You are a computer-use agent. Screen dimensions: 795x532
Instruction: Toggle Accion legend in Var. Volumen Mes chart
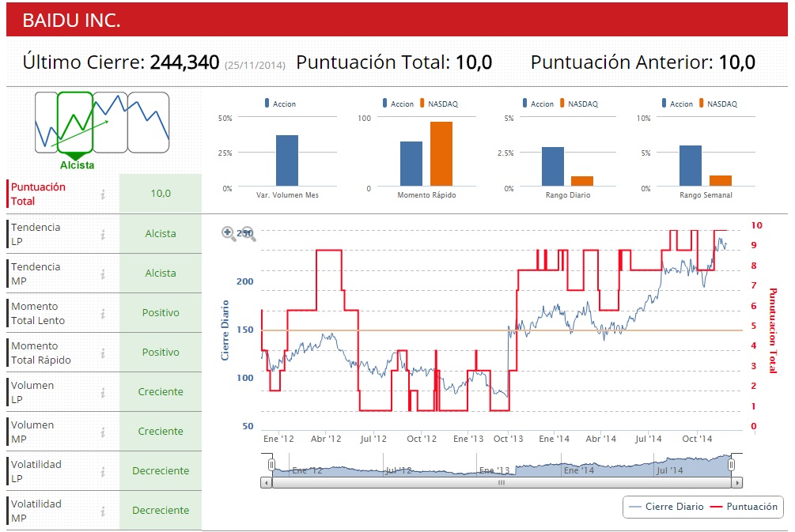(x=280, y=104)
